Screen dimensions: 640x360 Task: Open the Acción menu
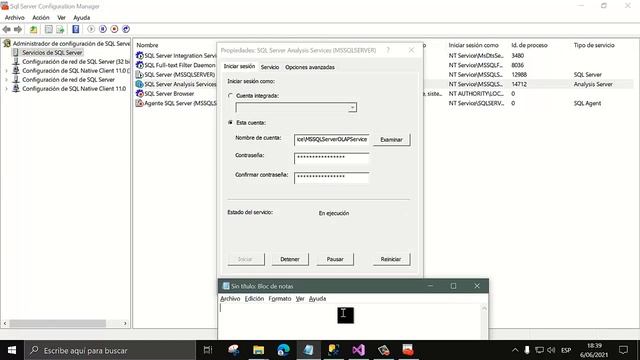pos(41,18)
